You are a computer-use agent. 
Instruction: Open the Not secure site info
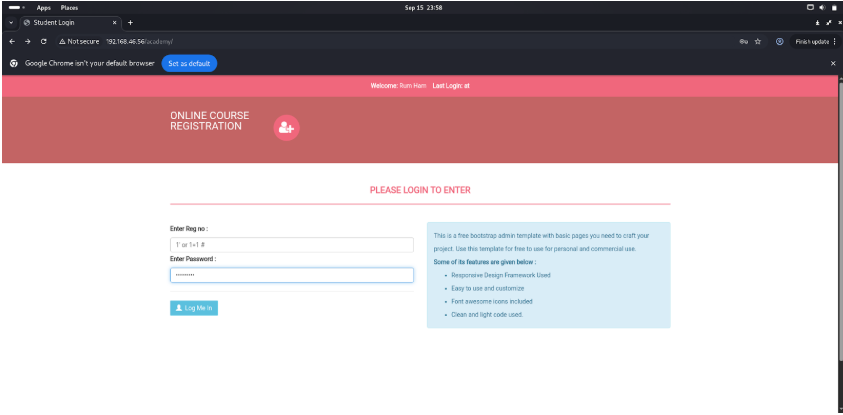[x=79, y=41]
